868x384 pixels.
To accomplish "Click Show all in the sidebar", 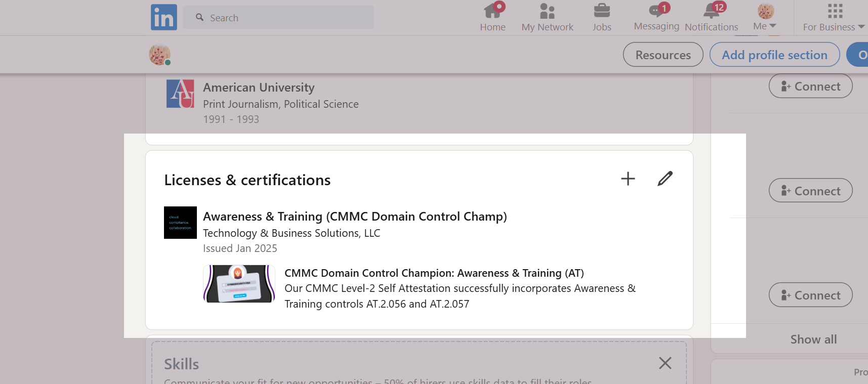I will tap(813, 339).
